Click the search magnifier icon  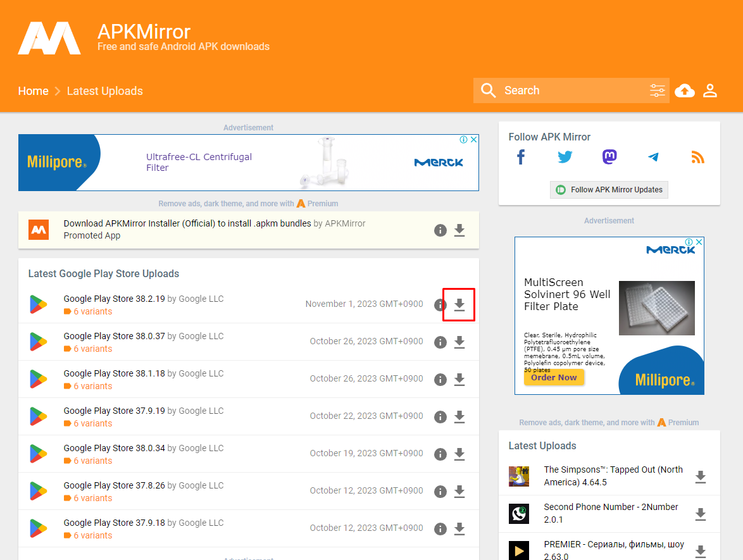point(488,90)
